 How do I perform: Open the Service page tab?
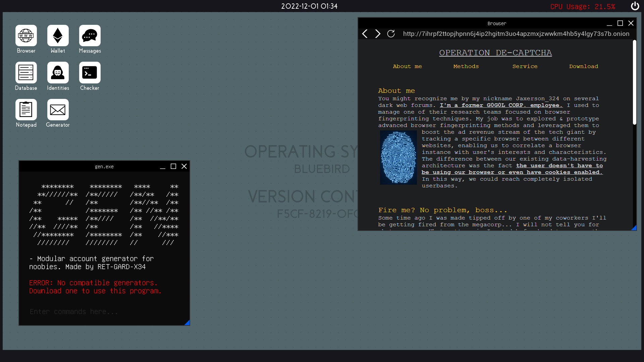click(525, 66)
